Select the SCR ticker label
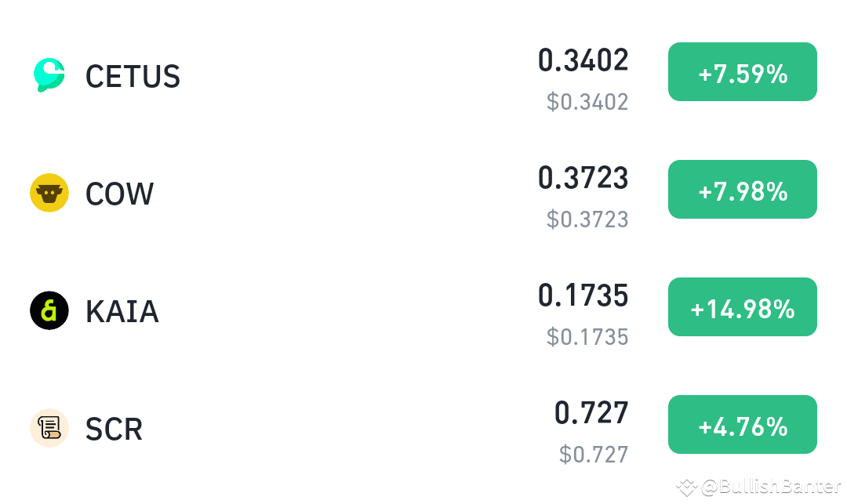 click(113, 429)
